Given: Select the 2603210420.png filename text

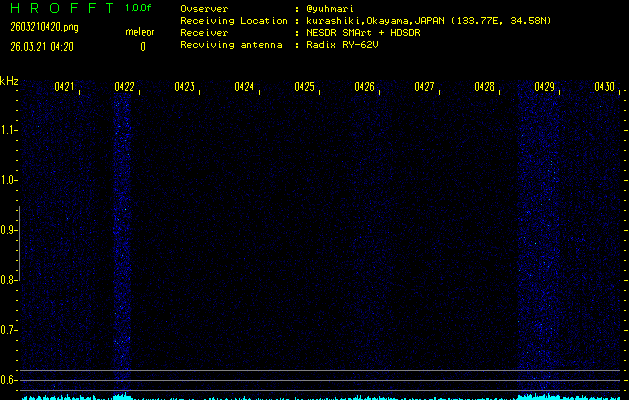Looking at the screenshot, I should coord(37,28).
